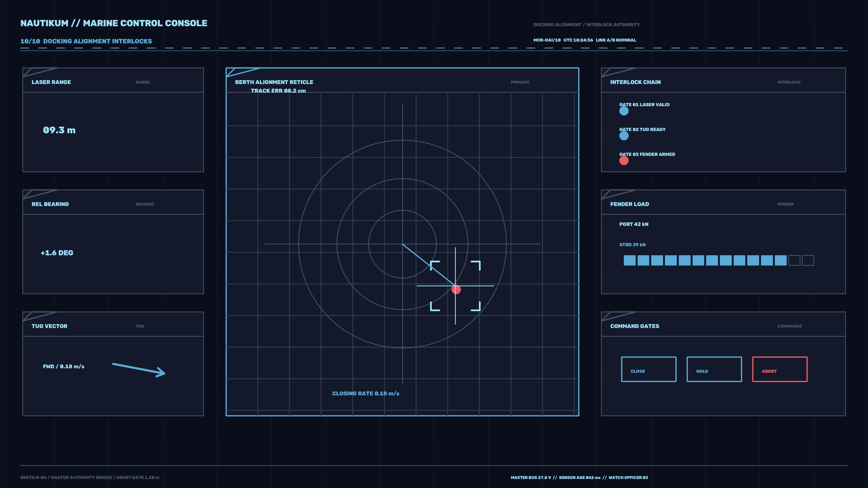Click the PRIMARY tag on reticle panel
The image size is (868, 488).
(520, 82)
